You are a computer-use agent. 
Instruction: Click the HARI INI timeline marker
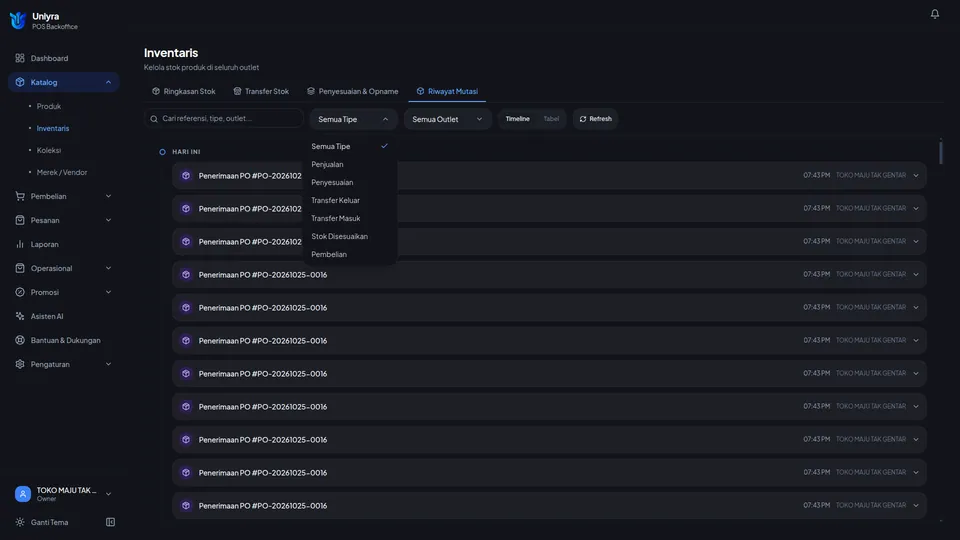pos(162,152)
